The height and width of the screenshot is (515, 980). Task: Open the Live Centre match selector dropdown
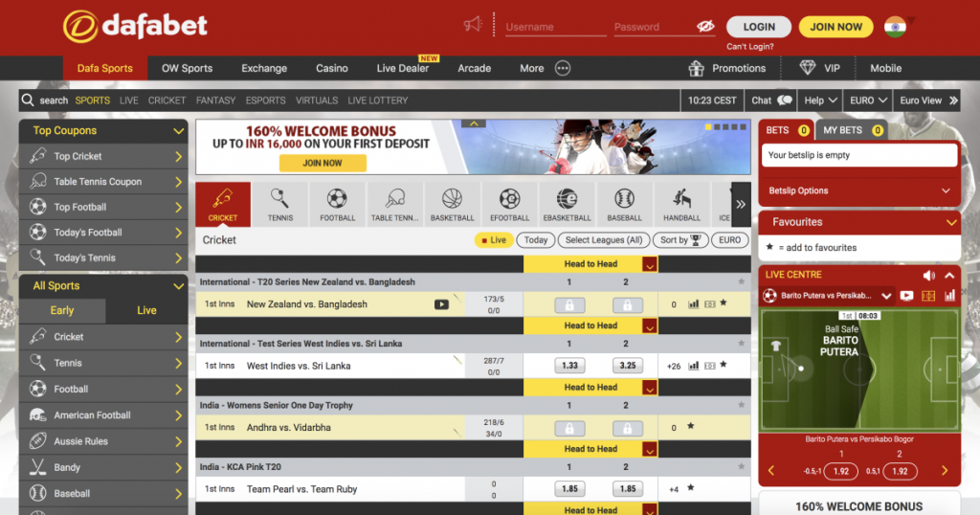coord(886,296)
